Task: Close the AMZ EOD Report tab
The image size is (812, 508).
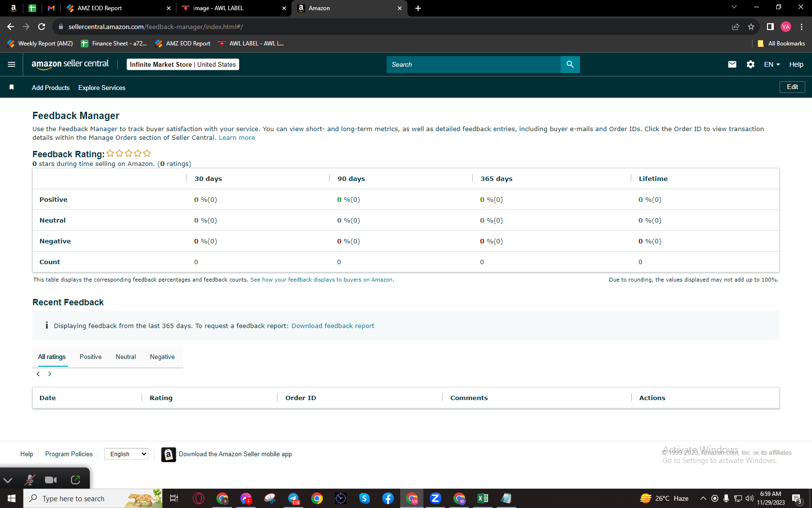Action: click(x=169, y=8)
